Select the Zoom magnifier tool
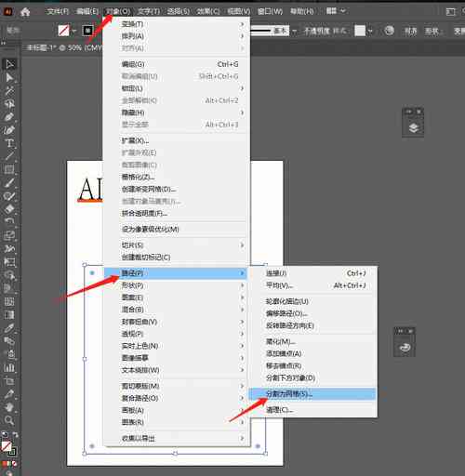Screen dimensions: 465x476 tap(9, 420)
